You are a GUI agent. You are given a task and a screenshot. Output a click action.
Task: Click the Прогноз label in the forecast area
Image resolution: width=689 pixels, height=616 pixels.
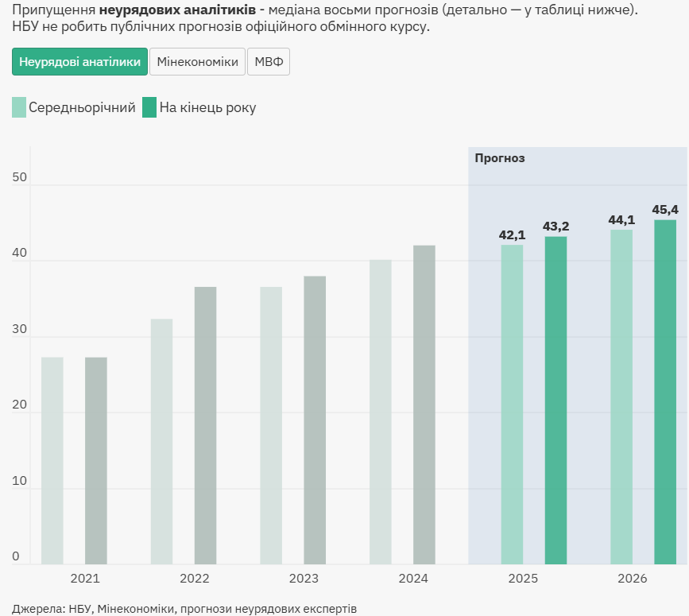pyautogui.click(x=500, y=158)
